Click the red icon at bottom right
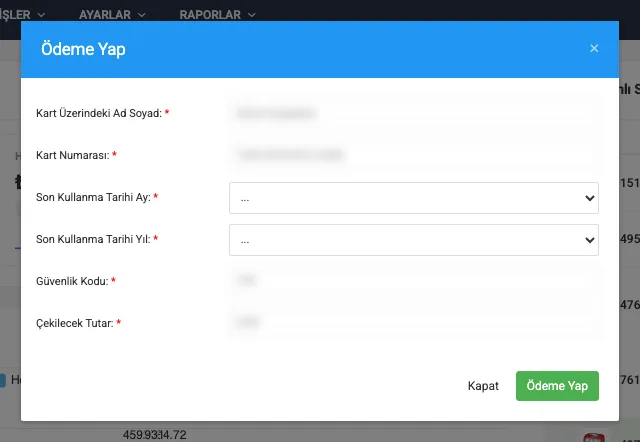 click(x=597, y=437)
